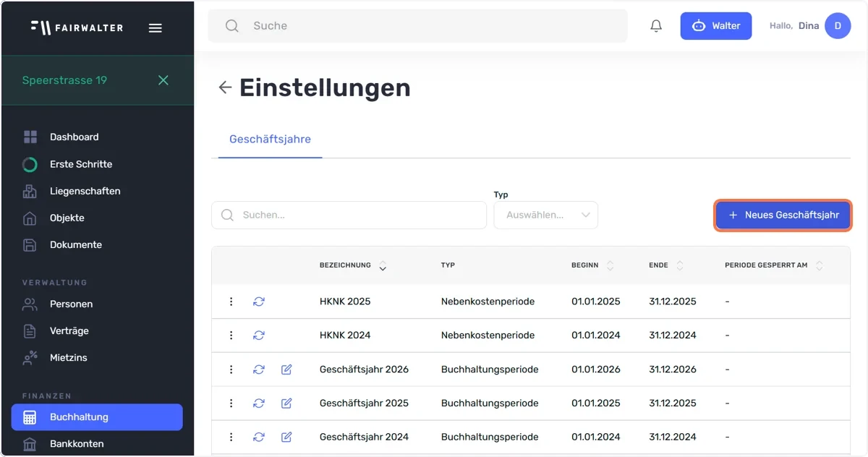Click the Speerstrasse 19 property label
The height and width of the screenshot is (457, 868).
64,80
